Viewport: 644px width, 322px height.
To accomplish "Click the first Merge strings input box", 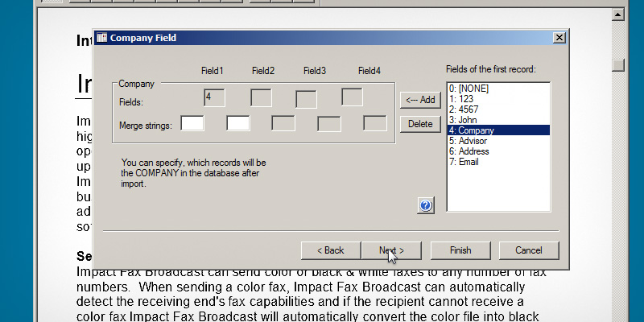I will pyautogui.click(x=192, y=123).
